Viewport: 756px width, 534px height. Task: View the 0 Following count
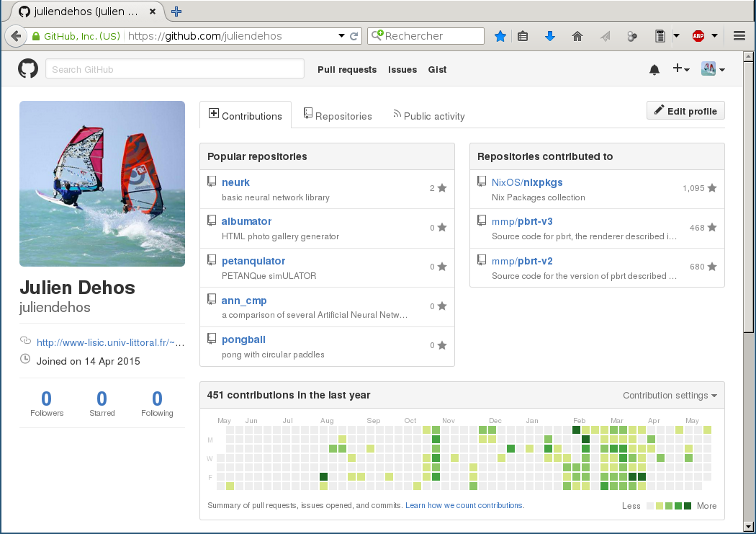[x=157, y=404]
